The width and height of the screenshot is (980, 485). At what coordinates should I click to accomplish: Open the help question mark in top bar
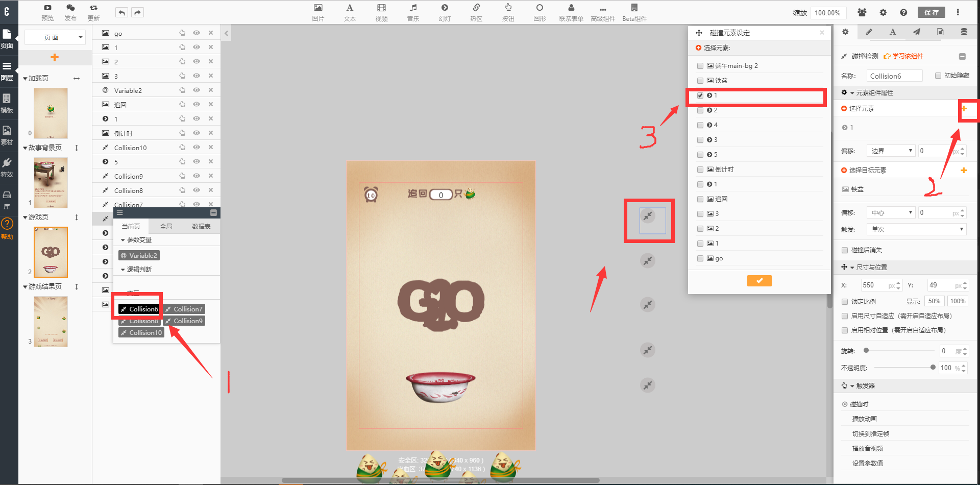[903, 12]
